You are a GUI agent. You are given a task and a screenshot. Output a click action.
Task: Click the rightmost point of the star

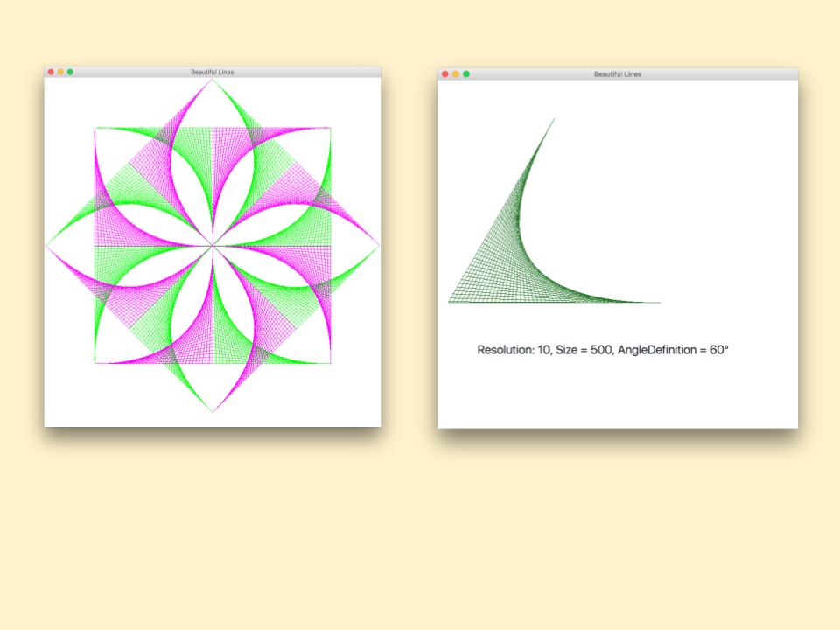click(378, 246)
